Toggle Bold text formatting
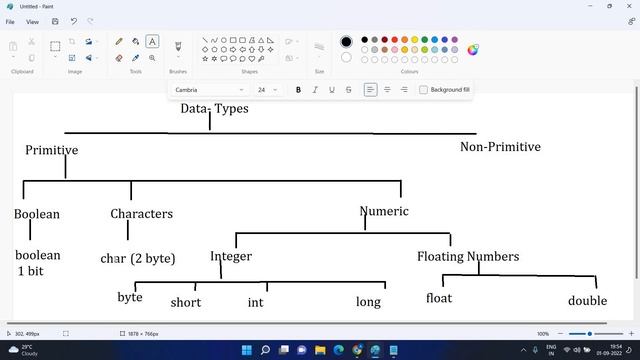 click(298, 90)
